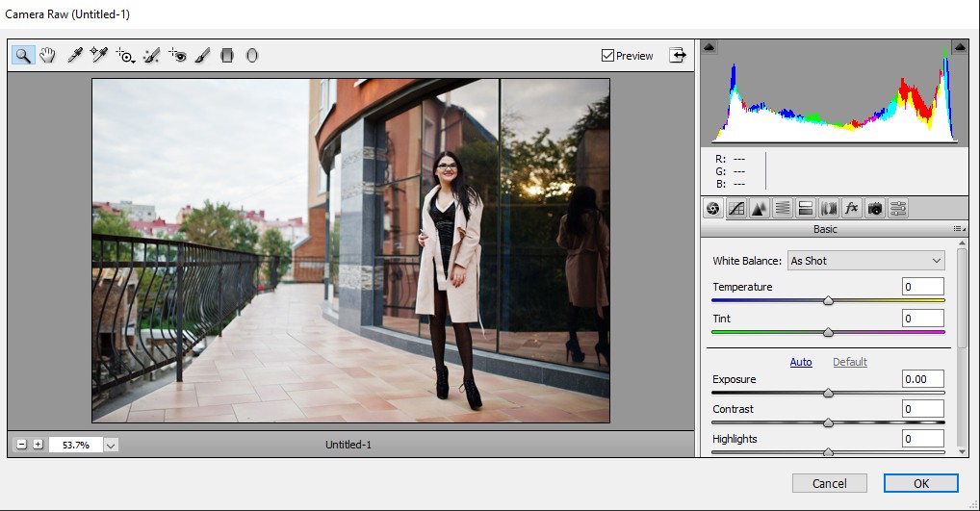Open the Split Toning panel tab
Viewport: 980px width, 511px height.
[806, 208]
